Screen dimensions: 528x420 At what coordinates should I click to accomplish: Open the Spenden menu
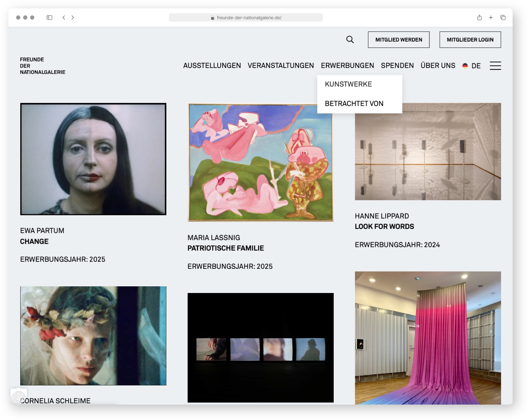click(397, 65)
